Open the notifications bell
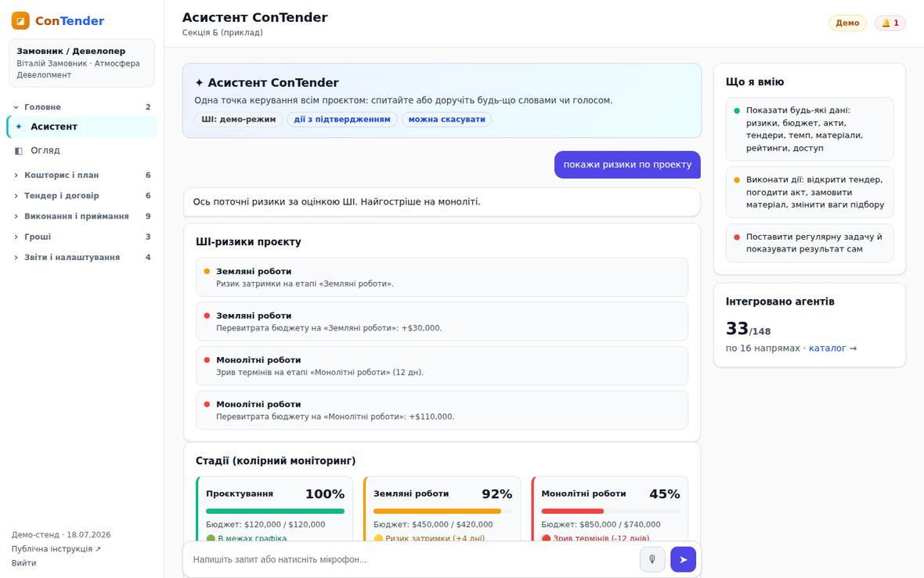924x578 pixels. click(x=890, y=23)
